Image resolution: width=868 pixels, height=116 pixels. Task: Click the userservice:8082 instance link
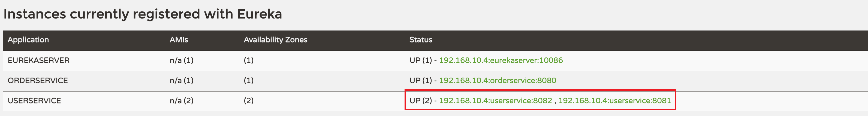(x=495, y=101)
